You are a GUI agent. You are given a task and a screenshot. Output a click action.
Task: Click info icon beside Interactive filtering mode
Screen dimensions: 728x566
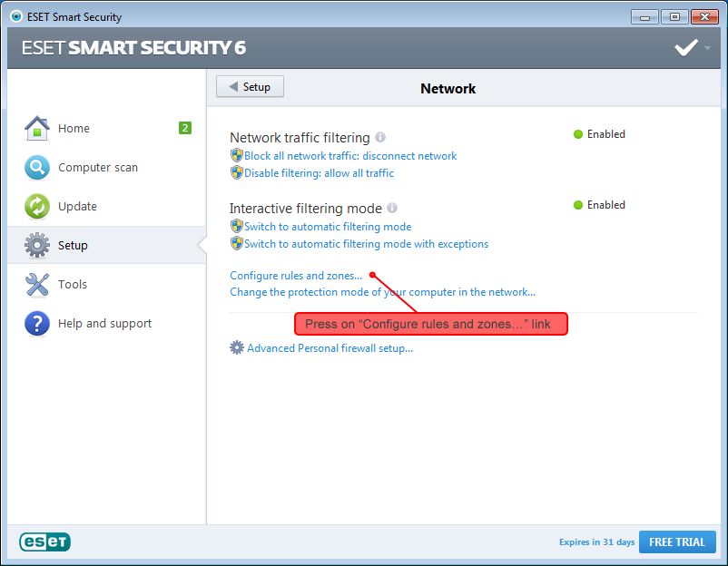391,207
